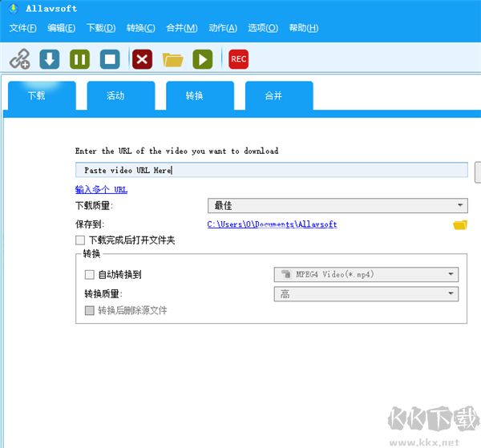The width and height of the screenshot is (481, 448).
Task: Enable 下载完成后打开文件夹 checkbox
Action: 80,240
